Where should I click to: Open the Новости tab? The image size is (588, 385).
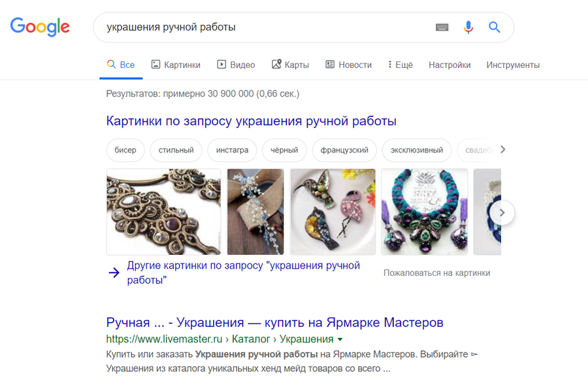[348, 65]
